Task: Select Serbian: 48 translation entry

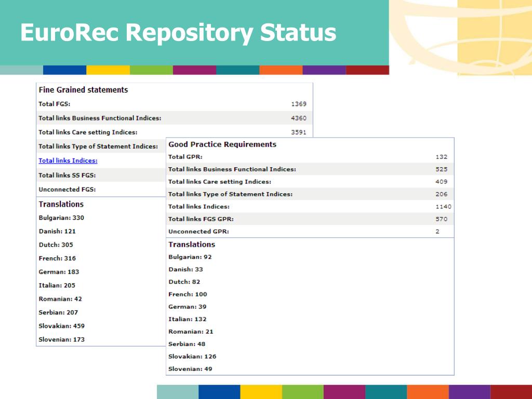Action: (x=187, y=344)
